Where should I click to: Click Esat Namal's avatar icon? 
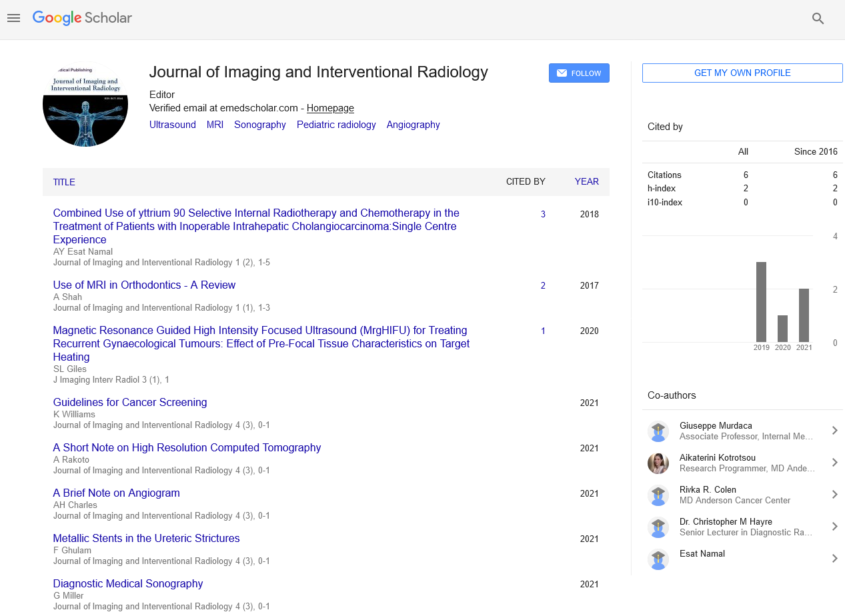(658, 559)
